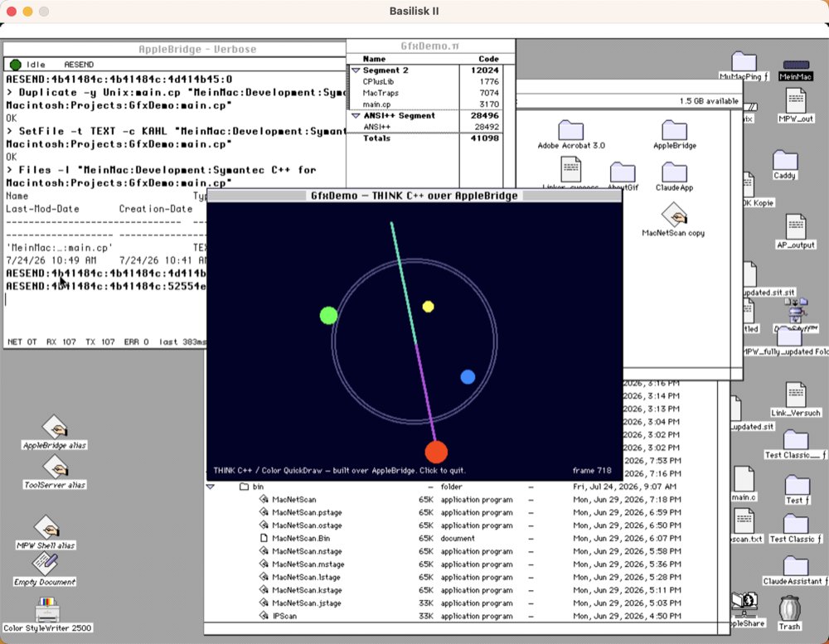The image size is (829, 644).
Task: Select the MacNetScan.Bin document icon
Action: (x=264, y=538)
